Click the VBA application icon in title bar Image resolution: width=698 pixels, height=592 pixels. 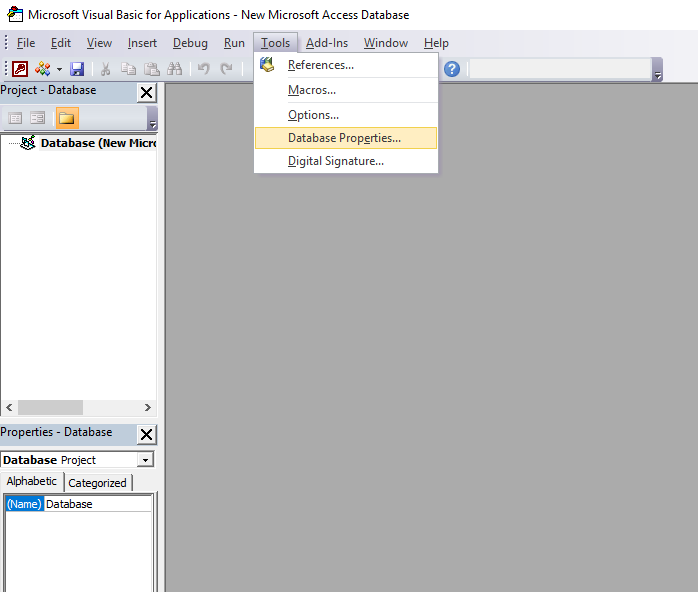(x=15, y=14)
